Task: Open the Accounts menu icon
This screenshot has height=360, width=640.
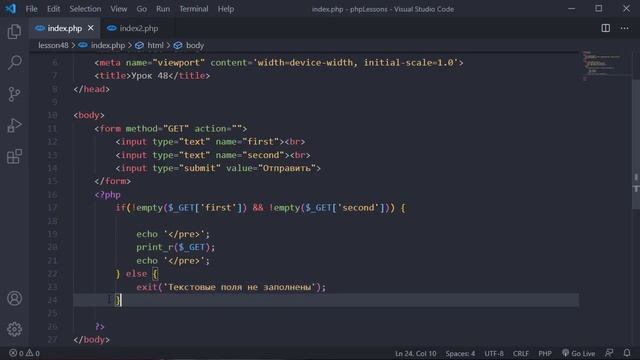Action: [x=14, y=298]
